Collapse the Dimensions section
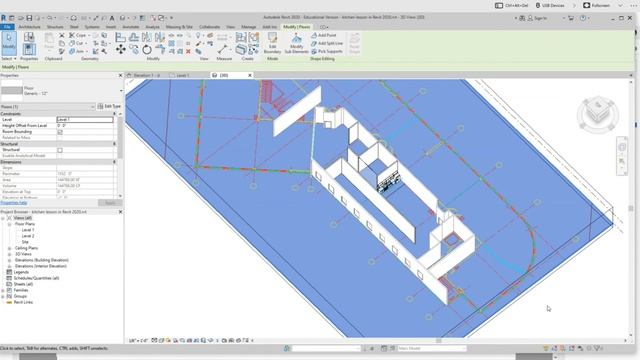The image size is (640, 360). (x=114, y=162)
